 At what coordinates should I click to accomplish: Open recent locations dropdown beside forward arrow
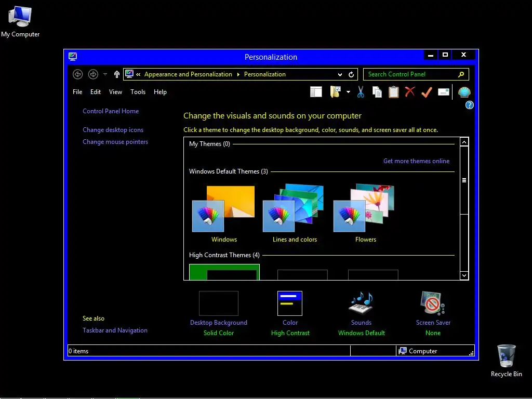pyautogui.click(x=105, y=74)
